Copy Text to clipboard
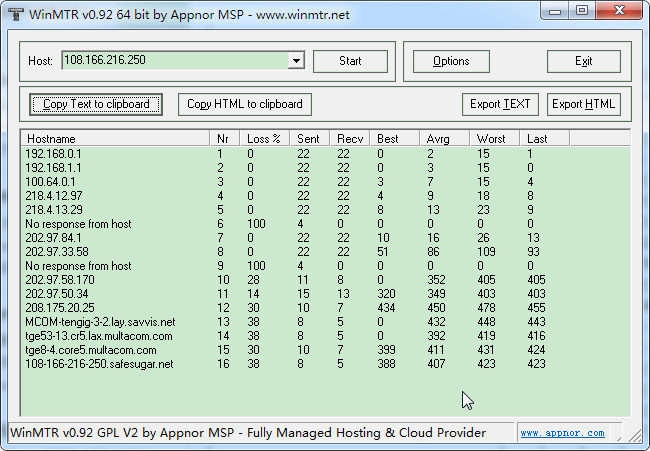This screenshot has width=650, height=451. click(96, 104)
